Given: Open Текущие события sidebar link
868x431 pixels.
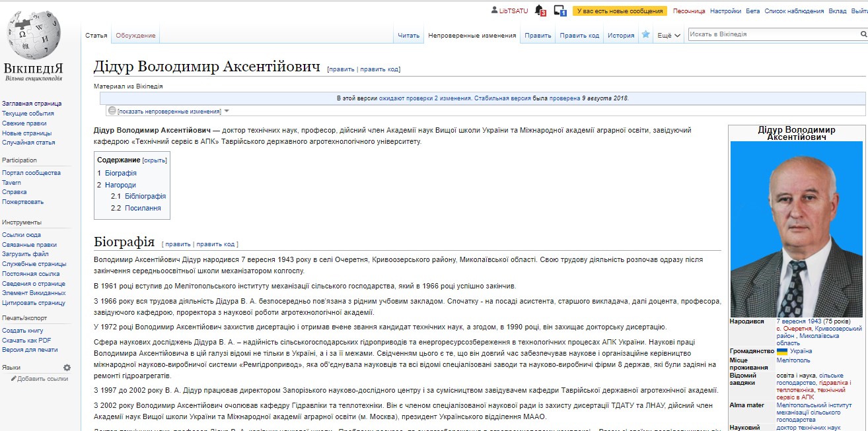Looking at the screenshot, I should [x=28, y=114].
